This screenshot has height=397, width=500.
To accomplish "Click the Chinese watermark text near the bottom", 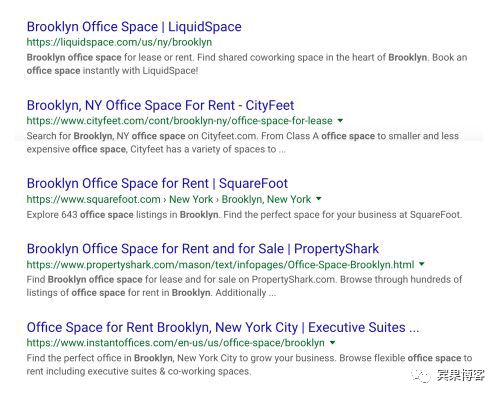I will click(461, 375).
